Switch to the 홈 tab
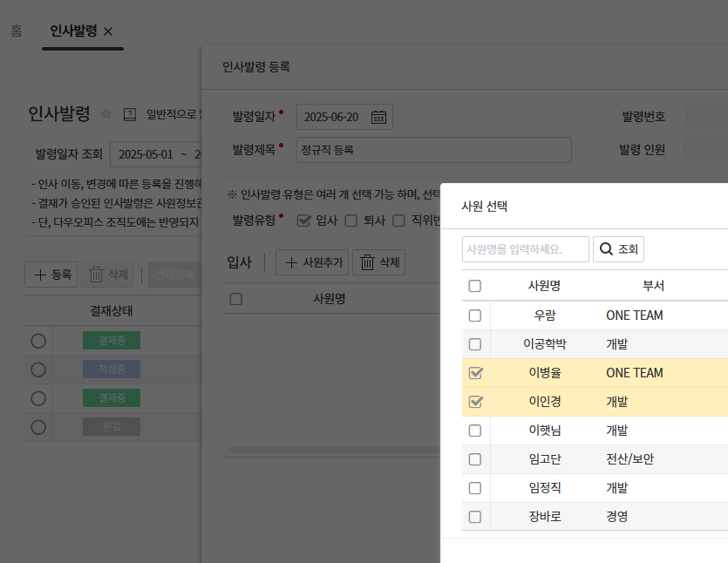This screenshot has height=563, width=728. coord(17,31)
